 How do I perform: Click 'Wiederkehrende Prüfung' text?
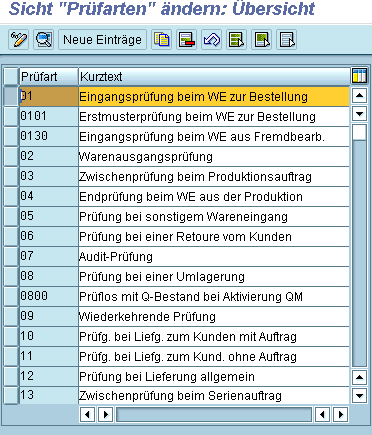tap(147, 317)
